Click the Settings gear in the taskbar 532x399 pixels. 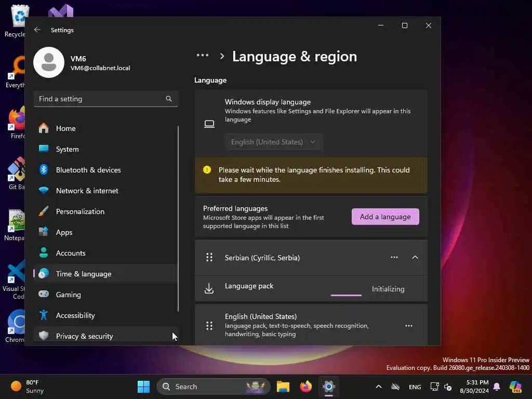(329, 387)
